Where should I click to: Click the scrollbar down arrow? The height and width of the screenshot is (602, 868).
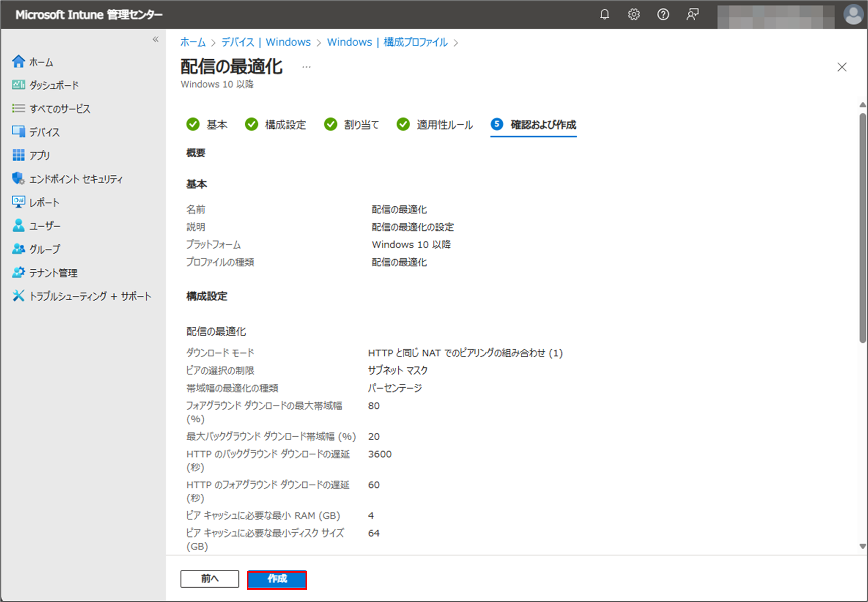(x=863, y=546)
